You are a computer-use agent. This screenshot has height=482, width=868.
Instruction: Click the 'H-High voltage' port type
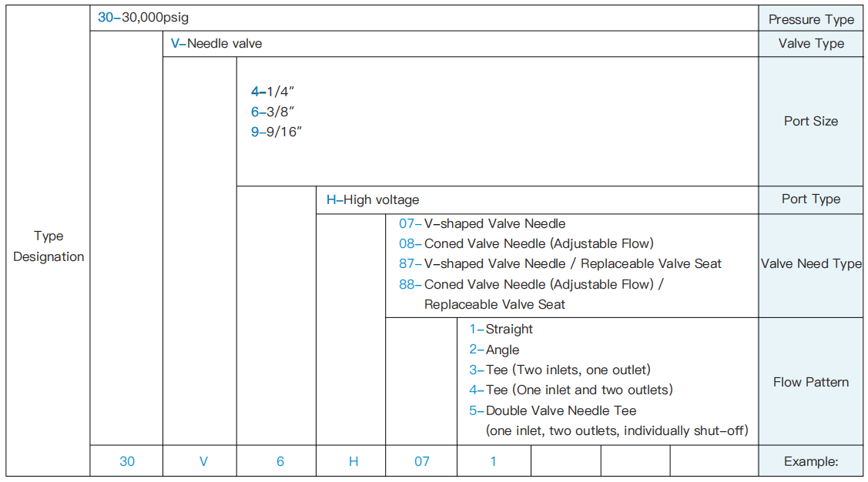coord(373,200)
